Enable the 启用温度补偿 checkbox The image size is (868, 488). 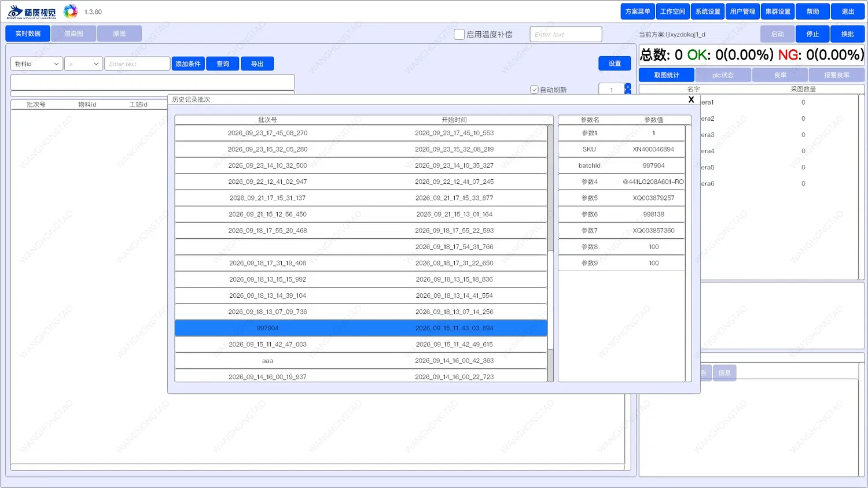pyautogui.click(x=459, y=35)
